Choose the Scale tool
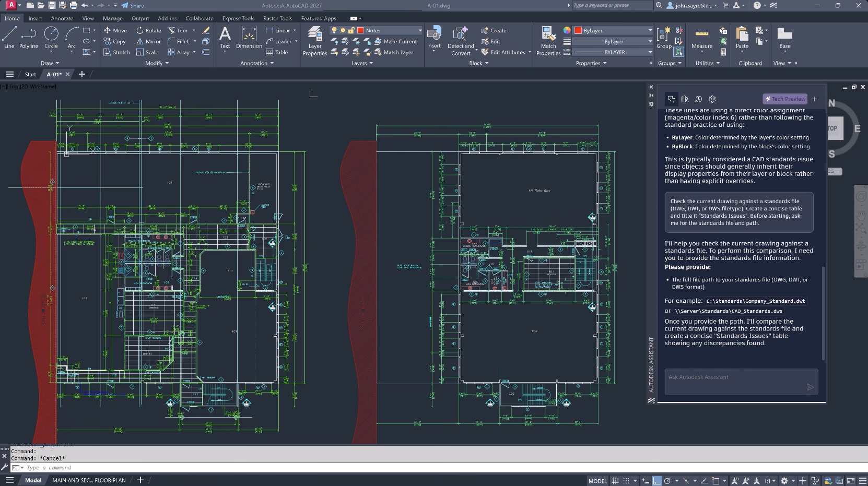The height and width of the screenshot is (486, 868). pyautogui.click(x=147, y=52)
